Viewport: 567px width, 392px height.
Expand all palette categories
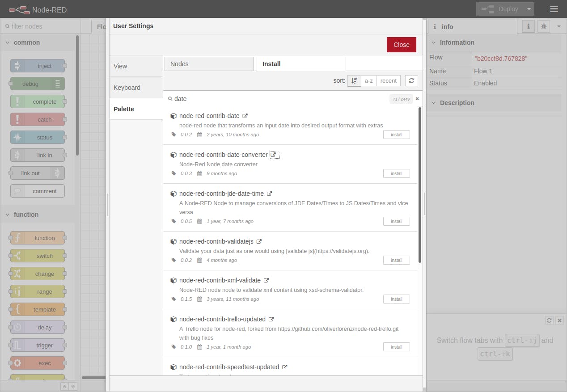point(73,387)
